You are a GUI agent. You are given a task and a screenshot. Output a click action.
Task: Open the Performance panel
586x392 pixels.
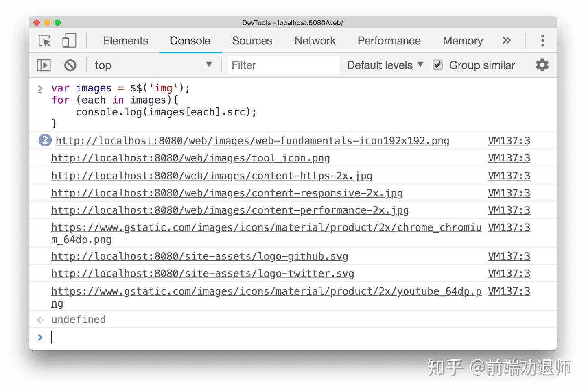(389, 41)
